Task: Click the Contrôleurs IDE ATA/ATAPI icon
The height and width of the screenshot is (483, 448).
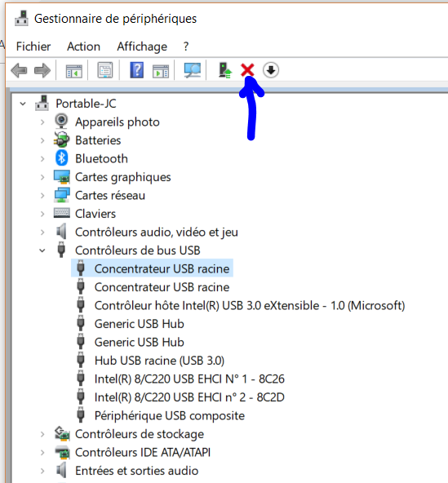Action: [x=63, y=452]
